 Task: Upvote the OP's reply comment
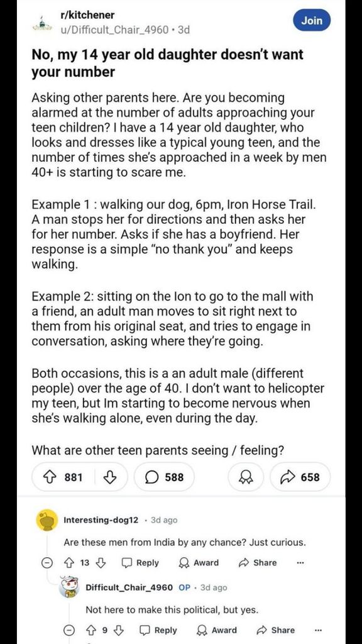pos(92,630)
